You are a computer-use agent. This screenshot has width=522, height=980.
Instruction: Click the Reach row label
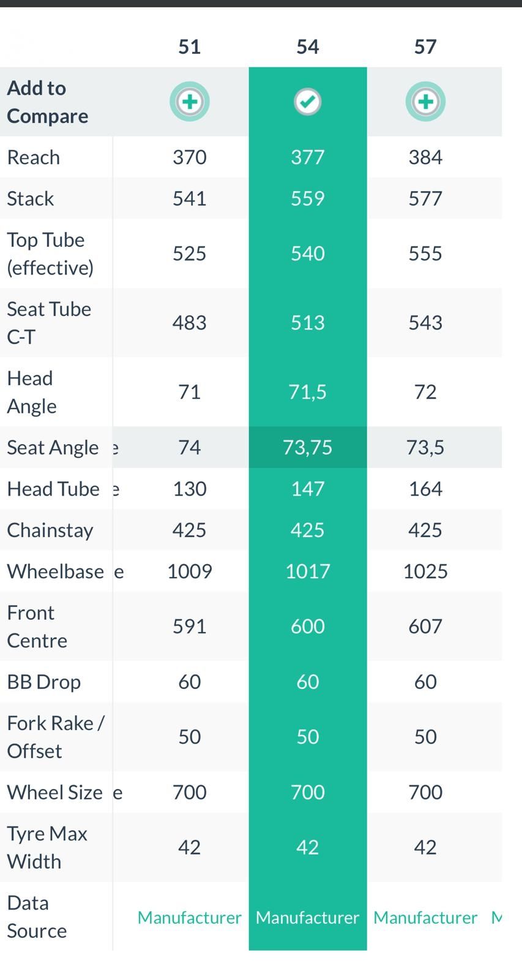[x=34, y=157]
